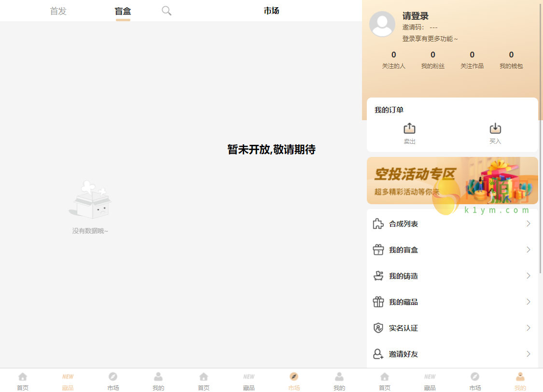Click the 合成列表 puzzle piece icon

point(378,224)
